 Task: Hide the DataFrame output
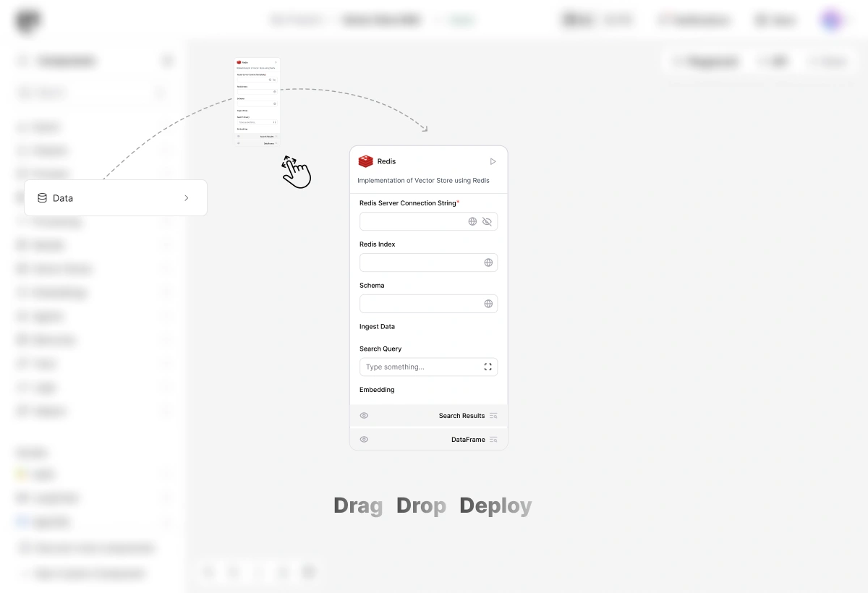(364, 439)
